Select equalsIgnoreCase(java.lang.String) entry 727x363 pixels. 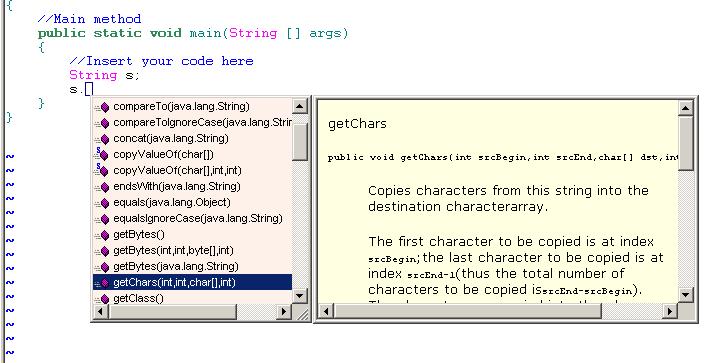click(x=192, y=218)
